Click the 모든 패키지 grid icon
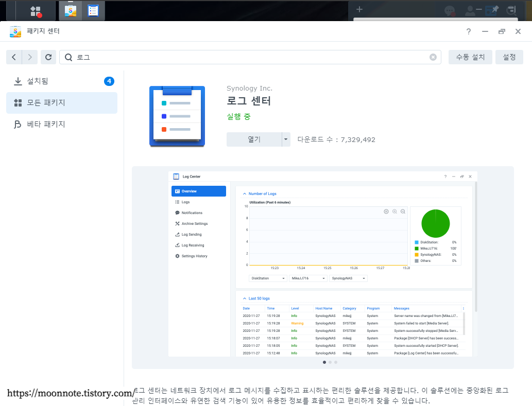Image resolution: width=532 pixels, height=406 pixels. 18,103
